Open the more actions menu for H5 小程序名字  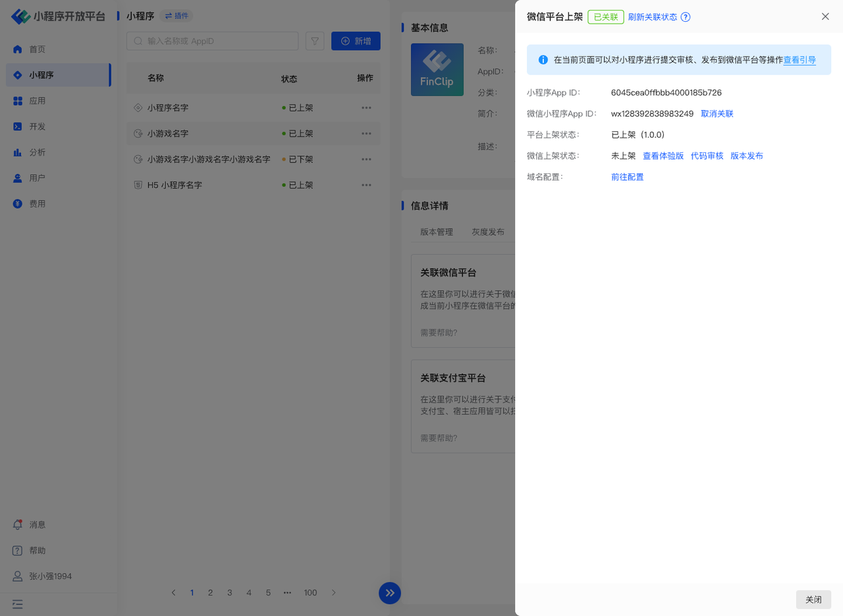[x=366, y=185]
